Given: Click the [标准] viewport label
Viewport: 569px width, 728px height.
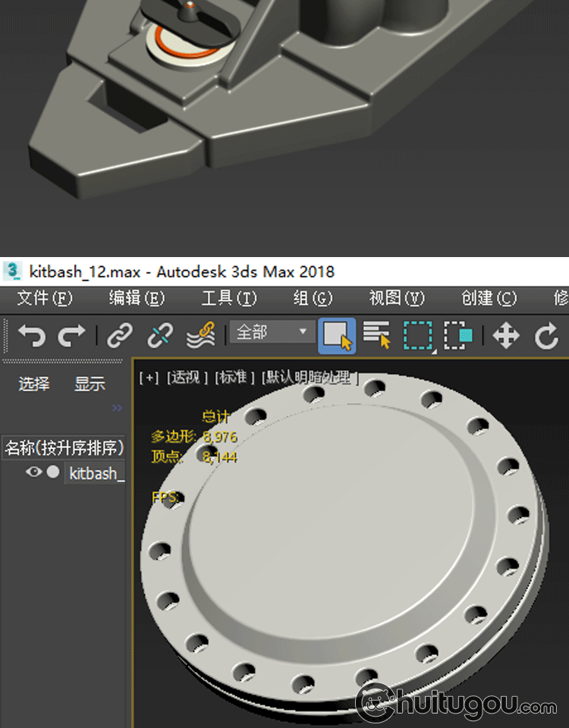Looking at the screenshot, I should click(x=234, y=378).
